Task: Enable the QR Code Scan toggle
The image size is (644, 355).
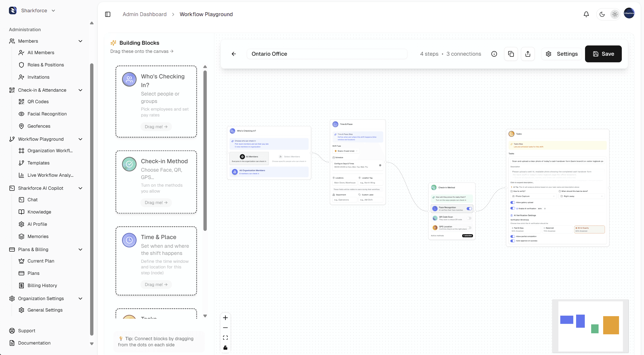Action: coord(469,218)
